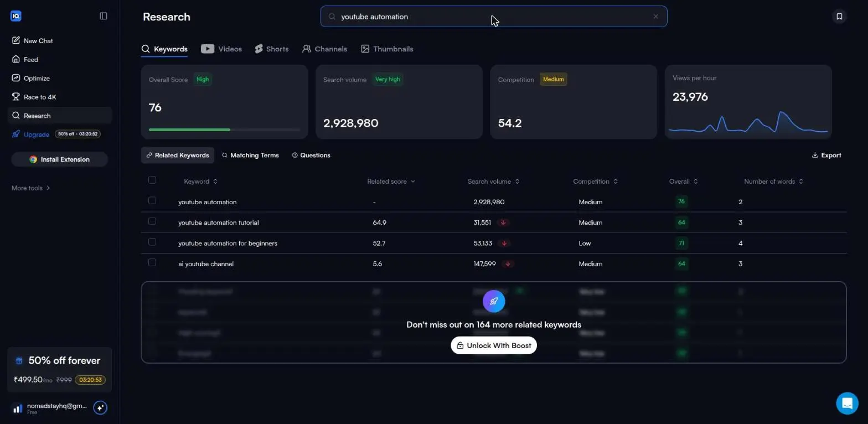
Task: Sort by Overall column
Action: [x=683, y=182]
